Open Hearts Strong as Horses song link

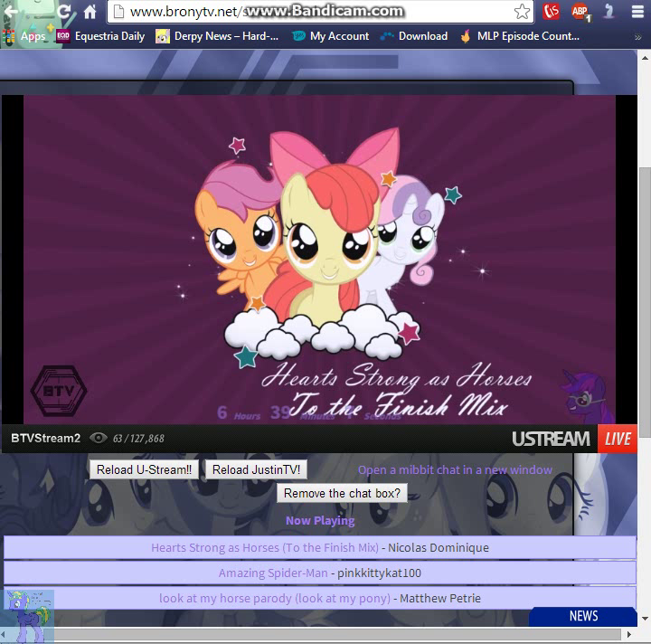265,547
